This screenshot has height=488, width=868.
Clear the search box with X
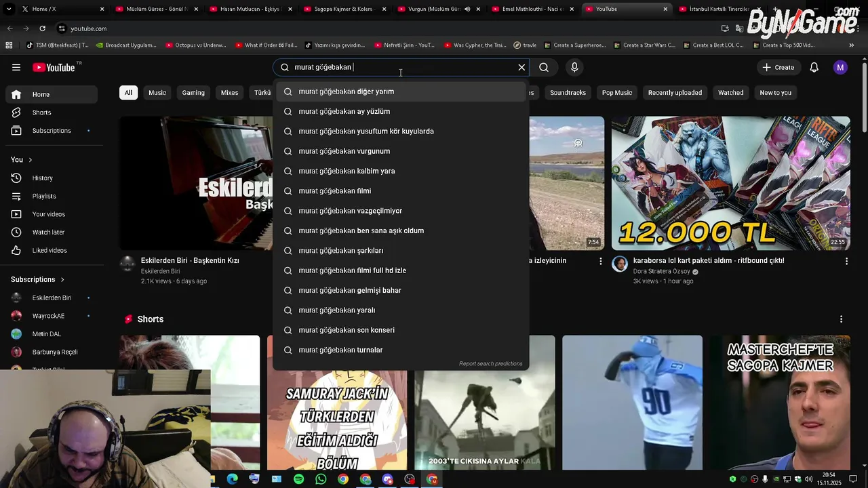click(x=521, y=67)
